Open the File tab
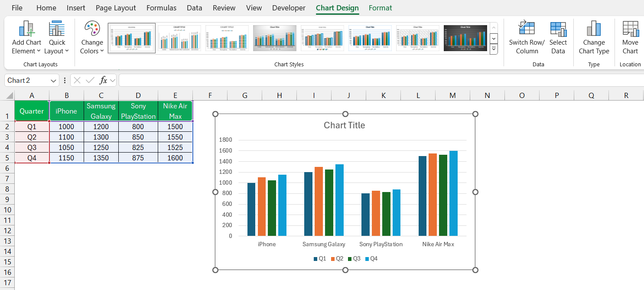Viewport: 644px width, 290px height. click(x=17, y=8)
